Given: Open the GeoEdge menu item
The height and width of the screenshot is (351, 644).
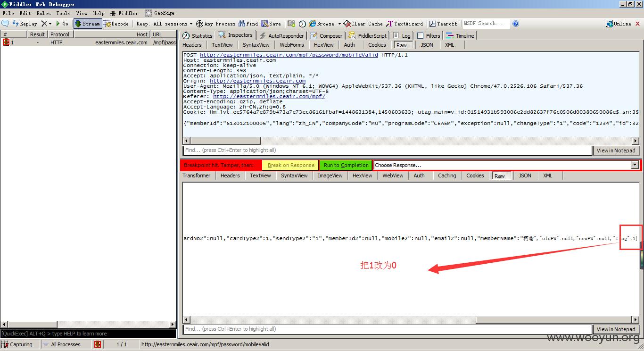Looking at the screenshot, I should (x=160, y=13).
